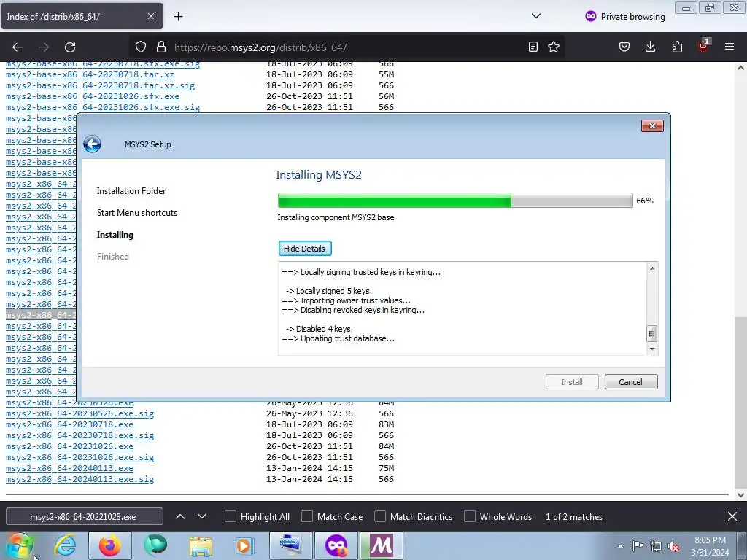
Task: Toggle reader view icon in address bar
Action: [533, 47]
